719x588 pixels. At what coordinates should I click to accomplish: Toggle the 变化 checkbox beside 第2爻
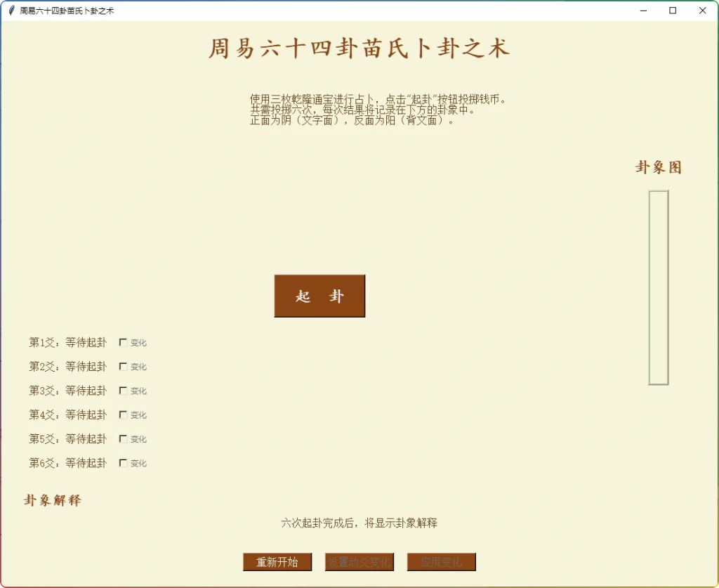click(124, 366)
